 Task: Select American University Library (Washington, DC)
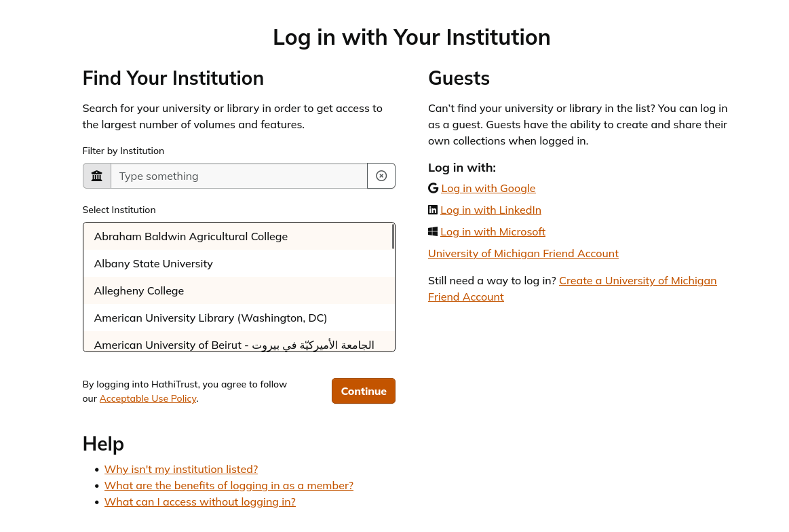[x=210, y=318]
